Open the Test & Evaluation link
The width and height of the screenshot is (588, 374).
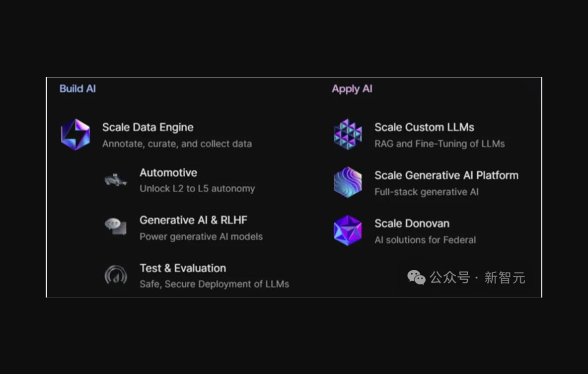pyautogui.click(x=182, y=268)
